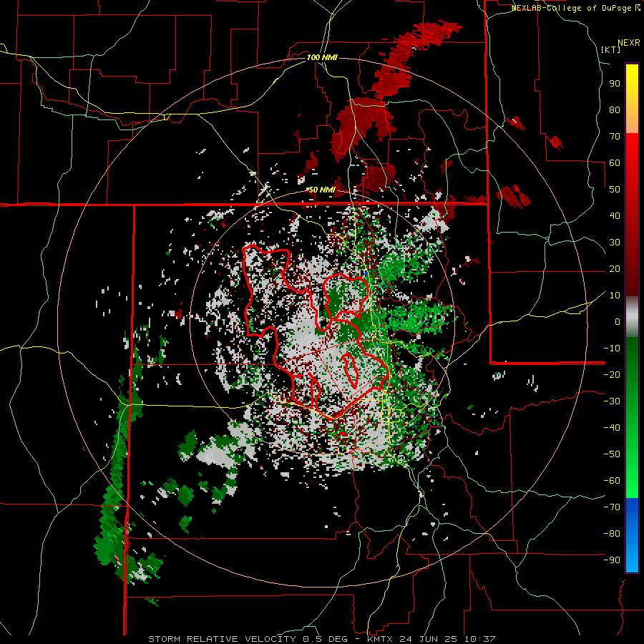Viewport: 644px width, 644px height.
Task: Select the 10 value on velocity scale
Action: click(x=615, y=296)
